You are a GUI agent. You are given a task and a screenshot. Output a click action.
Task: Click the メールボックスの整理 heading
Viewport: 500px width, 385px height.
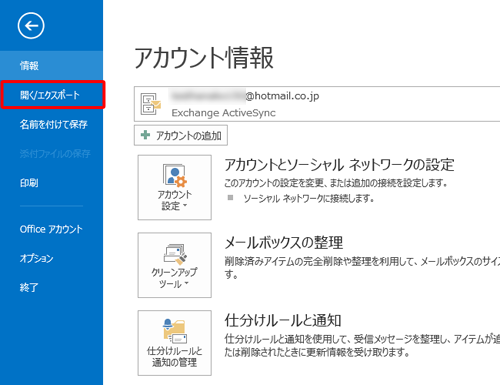pyautogui.click(x=284, y=242)
